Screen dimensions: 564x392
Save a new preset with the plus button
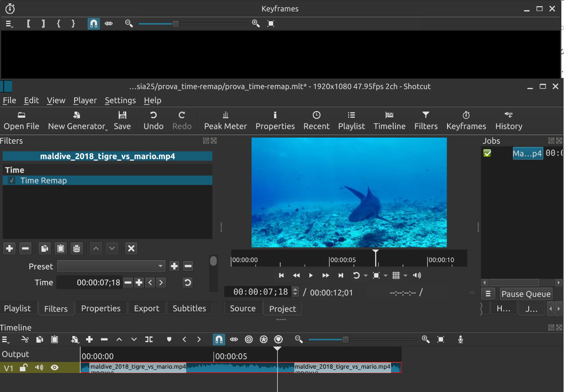pos(174,266)
